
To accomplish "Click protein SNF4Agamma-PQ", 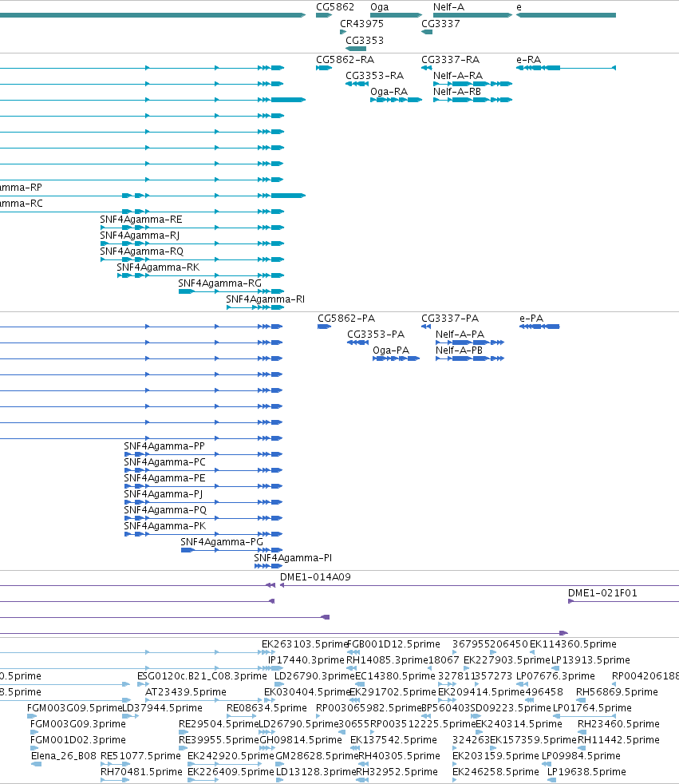I will (x=165, y=510).
